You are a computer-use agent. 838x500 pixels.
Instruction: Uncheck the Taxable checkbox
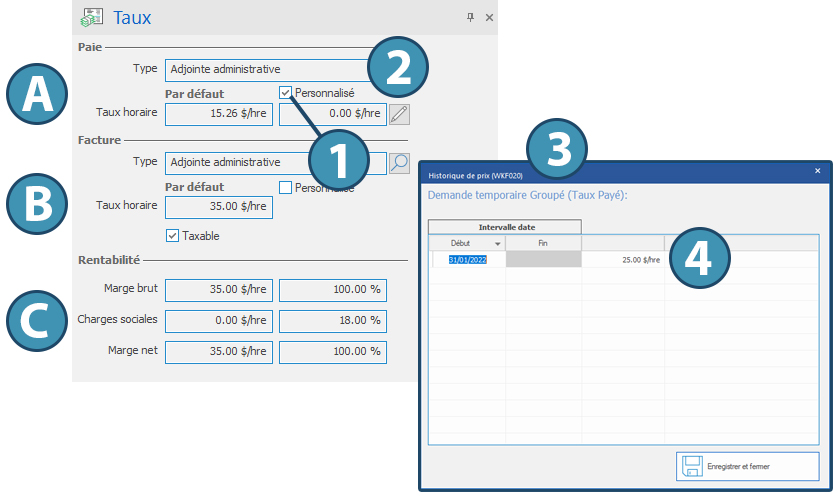[172, 236]
